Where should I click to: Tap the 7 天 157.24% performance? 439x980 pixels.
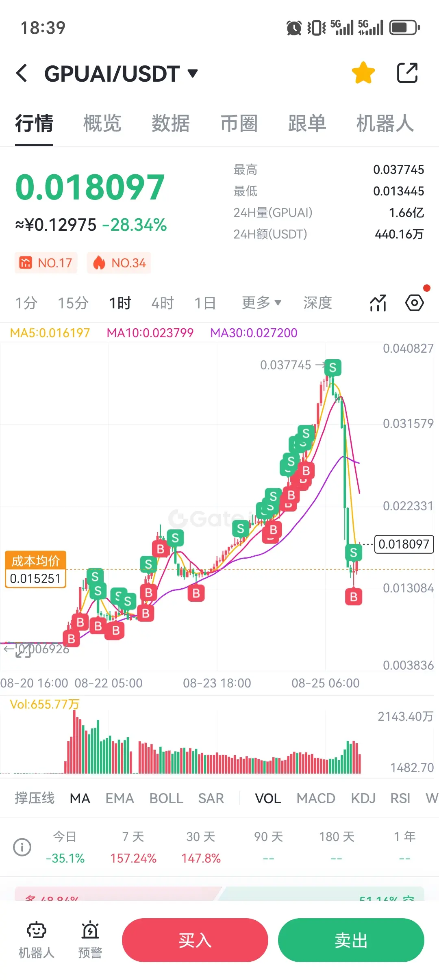133,848
